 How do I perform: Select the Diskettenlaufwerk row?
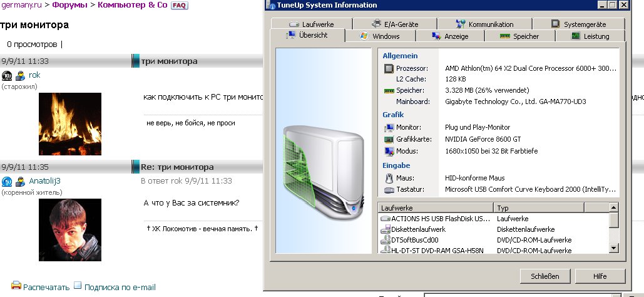493,229
